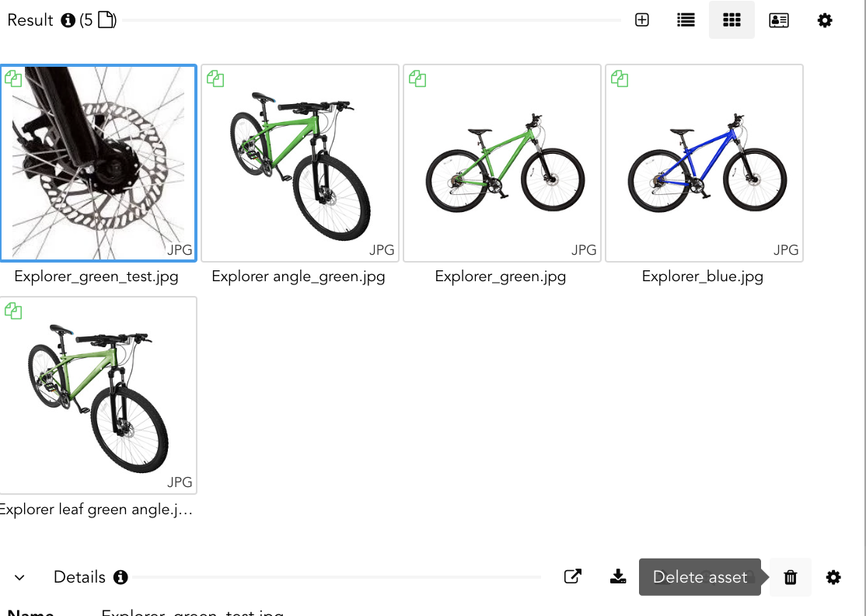Screen dimensions: 866x616
Task: Download the selected asset
Action: click(618, 576)
